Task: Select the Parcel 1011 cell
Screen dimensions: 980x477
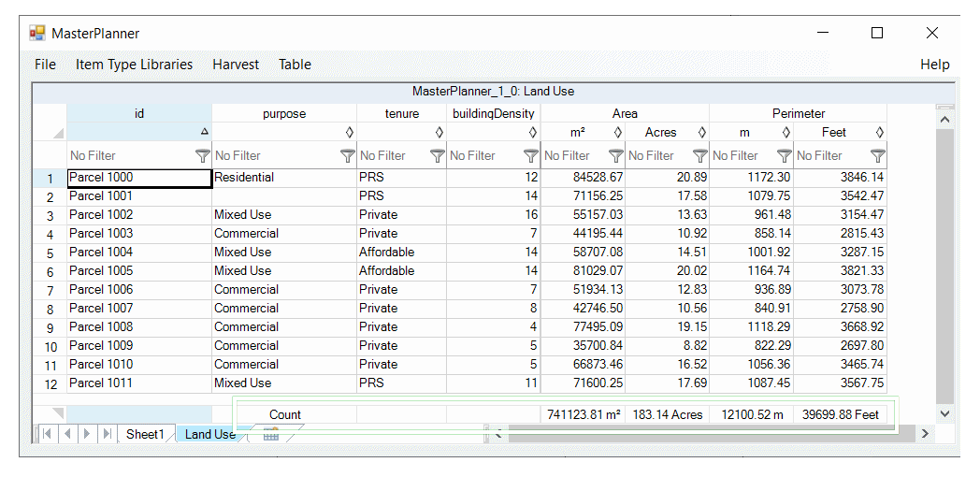Action: (x=139, y=383)
